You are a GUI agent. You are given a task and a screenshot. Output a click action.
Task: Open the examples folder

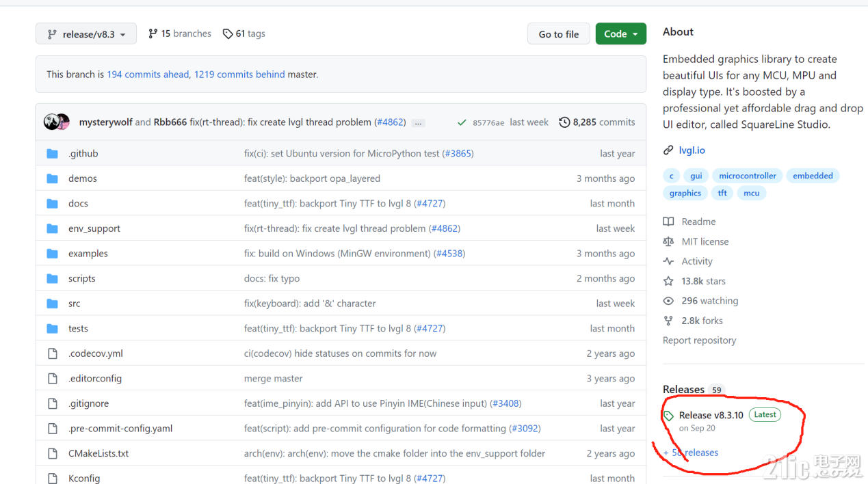[88, 254]
